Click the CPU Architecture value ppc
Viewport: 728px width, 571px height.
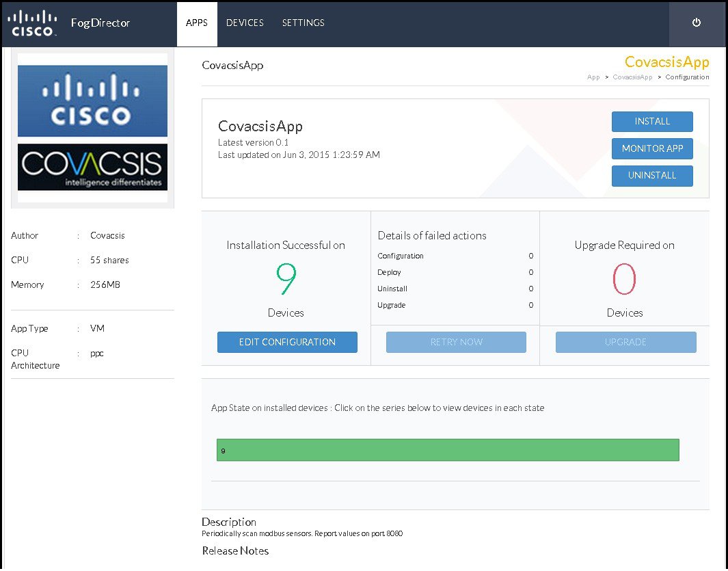click(x=96, y=354)
